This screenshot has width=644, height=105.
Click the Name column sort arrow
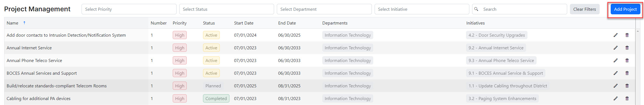(x=24, y=23)
